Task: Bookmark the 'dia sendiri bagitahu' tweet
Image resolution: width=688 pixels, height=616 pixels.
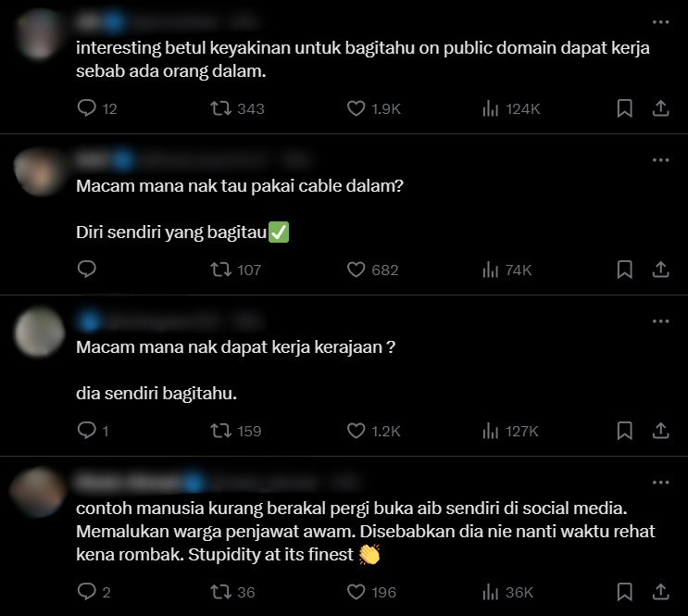Action: [624, 431]
